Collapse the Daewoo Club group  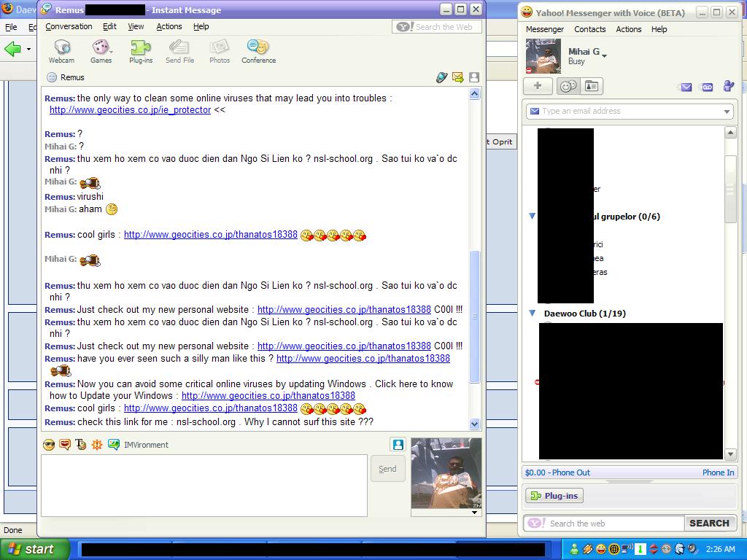(x=533, y=314)
